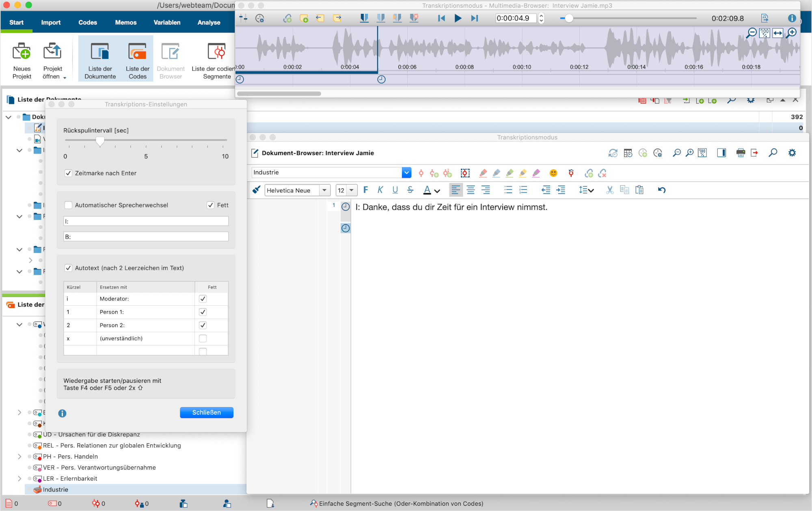Click the emoticon smiley icon
The image size is (812, 511).
pyautogui.click(x=553, y=173)
